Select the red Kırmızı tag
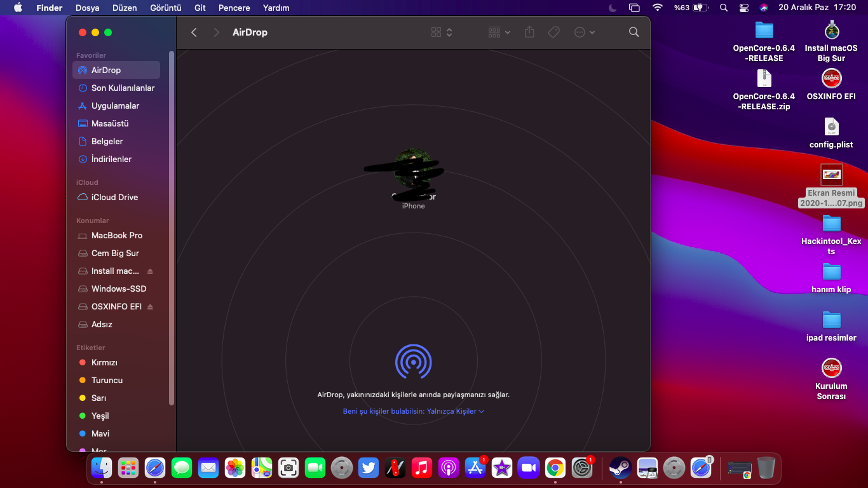This screenshot has height=488, width=868. coord(104,362)
